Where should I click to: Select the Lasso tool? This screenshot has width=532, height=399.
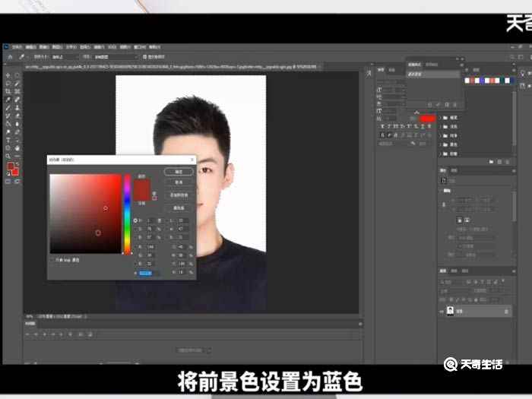(x=8, y=84)
